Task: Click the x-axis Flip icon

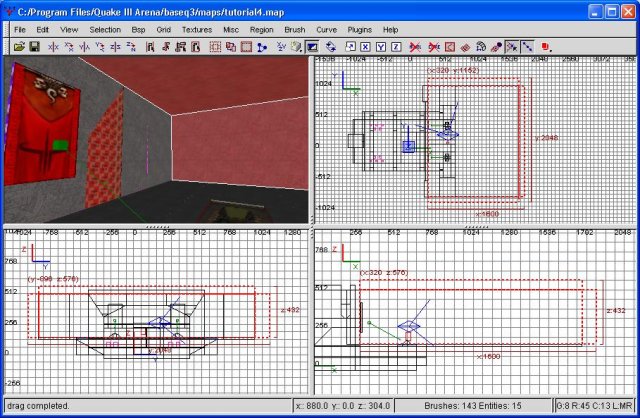Action: tap(53, 47)
